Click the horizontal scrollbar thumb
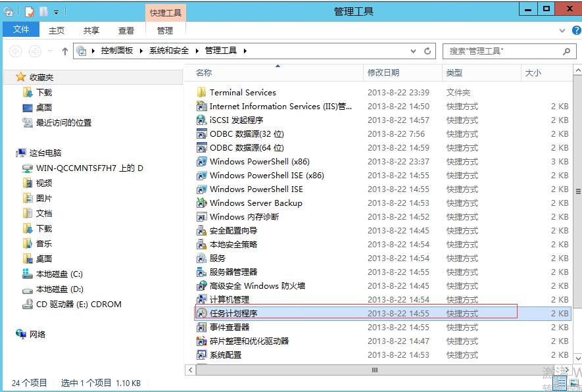582x392 pixels. click(x=374, y=370)
